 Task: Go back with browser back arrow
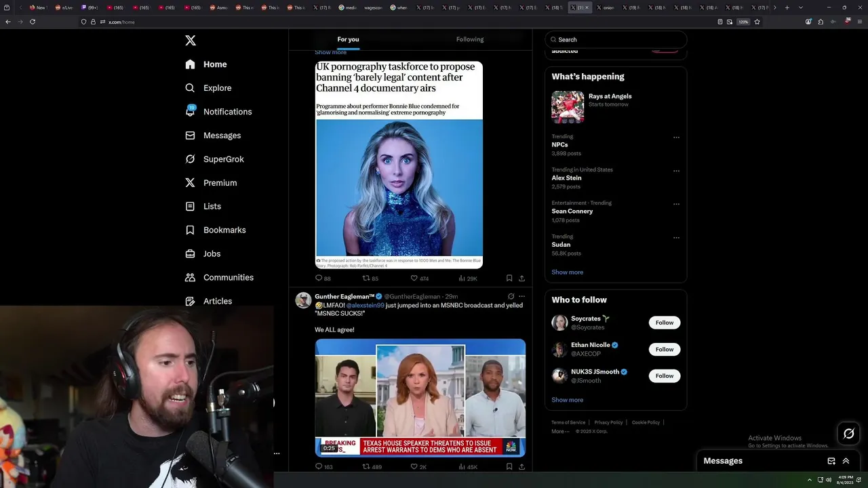[7, 22]
